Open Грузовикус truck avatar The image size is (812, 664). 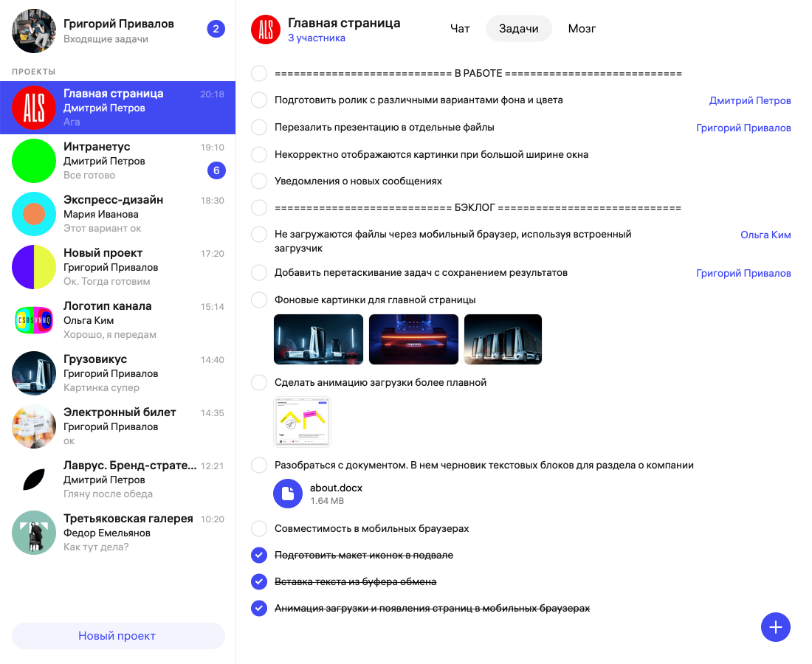pyautogui.click(x=34, y=373)
